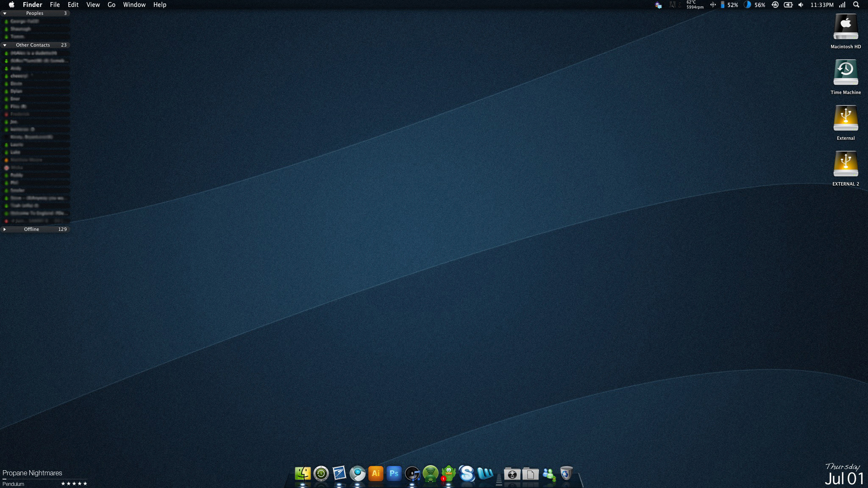
Task: Open iTunes in the dock
Action: (412, 474)
